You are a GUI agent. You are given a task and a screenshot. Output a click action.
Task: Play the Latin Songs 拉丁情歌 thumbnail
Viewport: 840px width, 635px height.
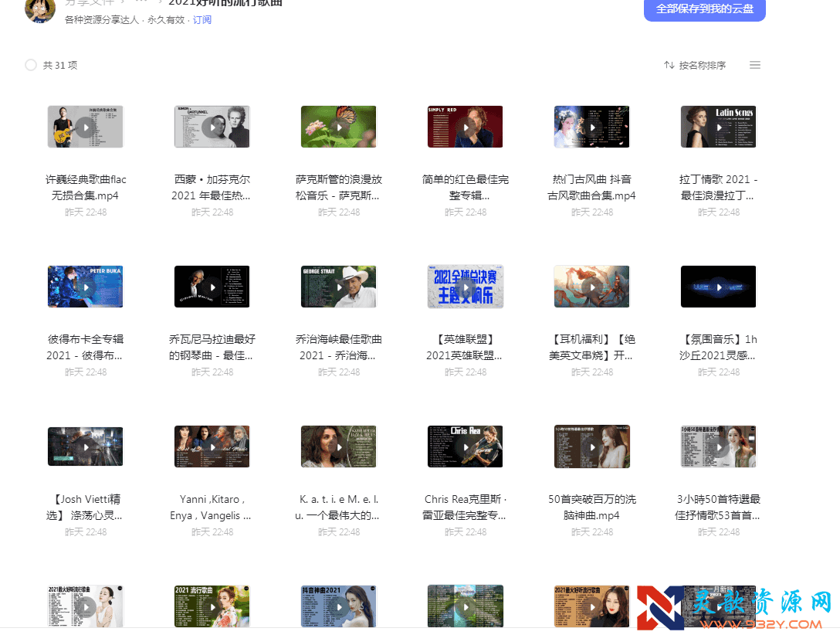[718, 127]
